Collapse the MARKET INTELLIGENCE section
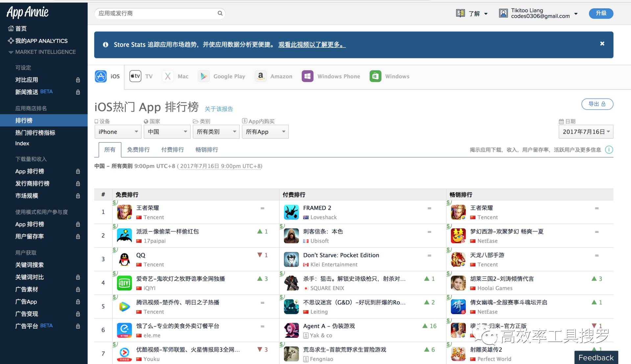The height and width of the screenshot is (364, 631). [42, 52]
